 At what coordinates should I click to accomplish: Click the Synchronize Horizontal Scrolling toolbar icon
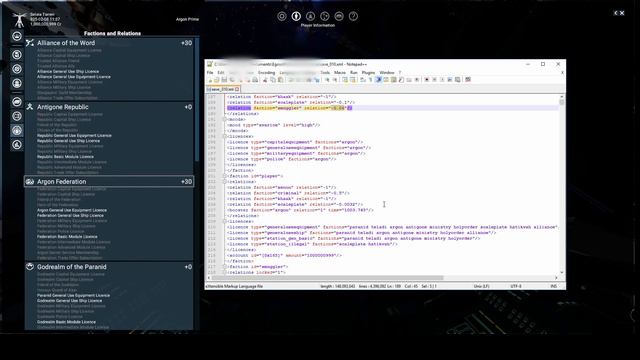coord(353,80)
